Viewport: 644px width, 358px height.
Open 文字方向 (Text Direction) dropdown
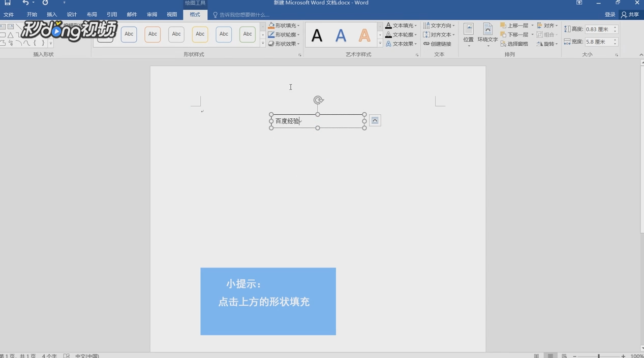click(439, 25)
